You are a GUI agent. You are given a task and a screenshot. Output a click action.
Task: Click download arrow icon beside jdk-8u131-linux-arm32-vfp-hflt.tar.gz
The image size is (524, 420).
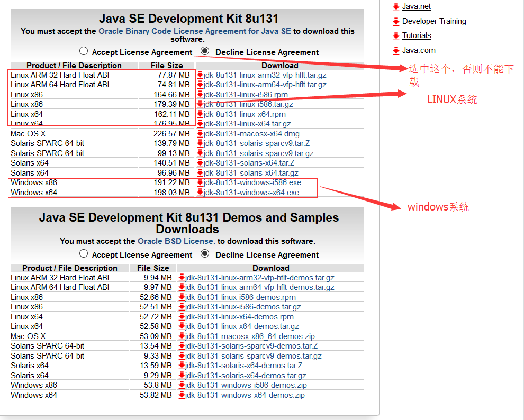click(x=200, y=75)
